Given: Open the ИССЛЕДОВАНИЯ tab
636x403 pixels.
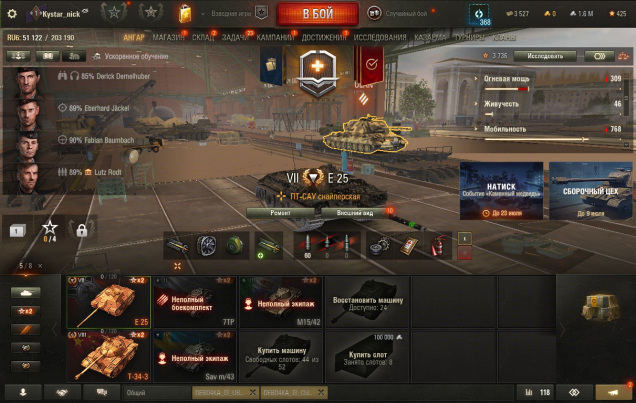Looking at the screenshot, I should pos(380,37).
